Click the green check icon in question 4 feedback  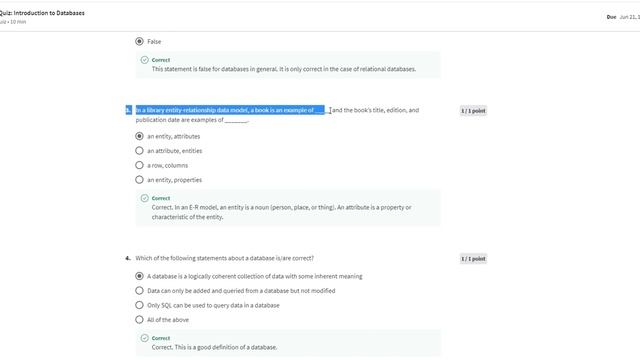[144, 338]
